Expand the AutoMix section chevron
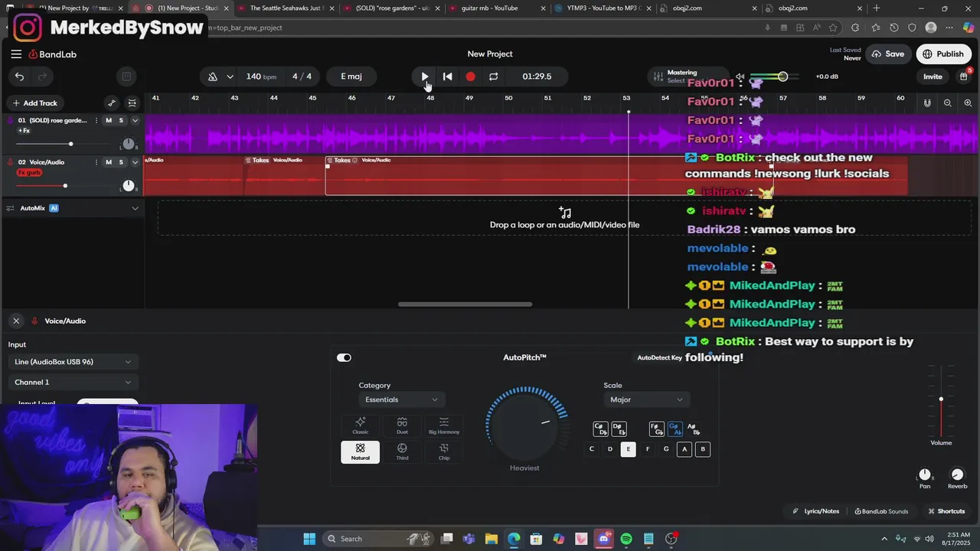 pos(135,208)
